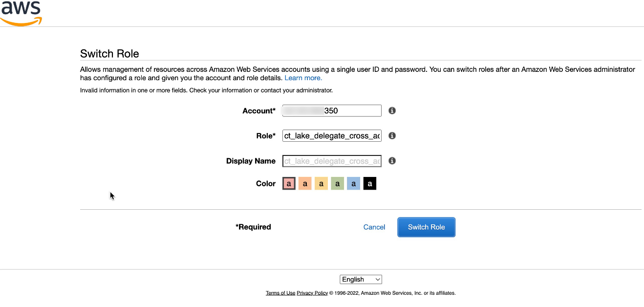This screenshot has height=307, width=644.
Task: Open the English language dropdown
Action: pyautogui.click(x=361, y=279)
